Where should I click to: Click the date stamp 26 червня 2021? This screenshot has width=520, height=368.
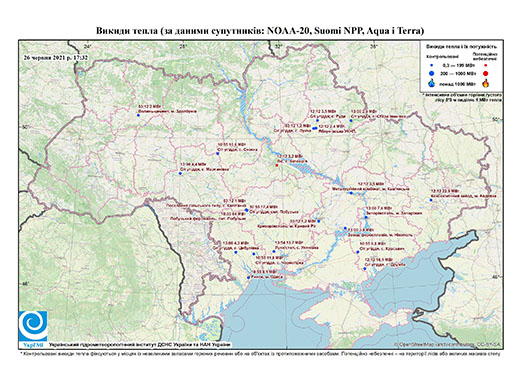pyautogui.click(x=55, y=57)
